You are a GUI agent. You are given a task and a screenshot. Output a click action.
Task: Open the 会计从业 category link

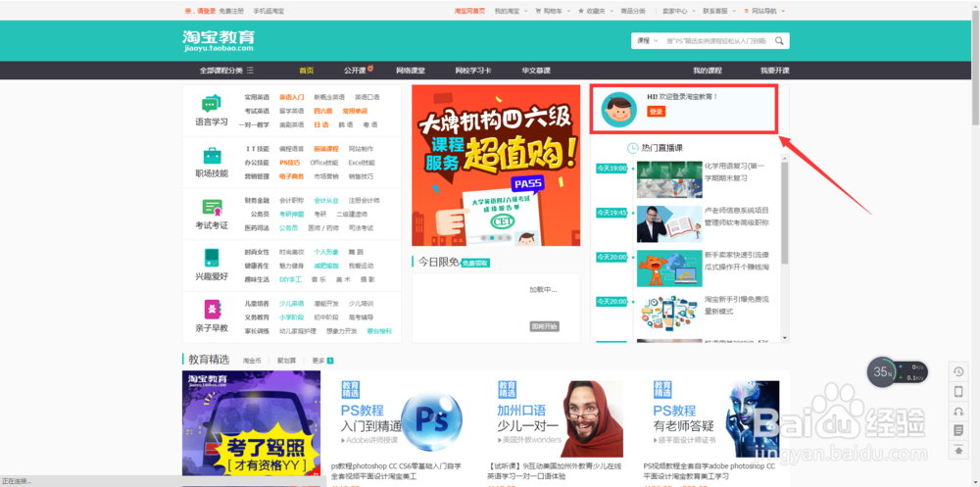pyautogui.click(x=326, y=200)
